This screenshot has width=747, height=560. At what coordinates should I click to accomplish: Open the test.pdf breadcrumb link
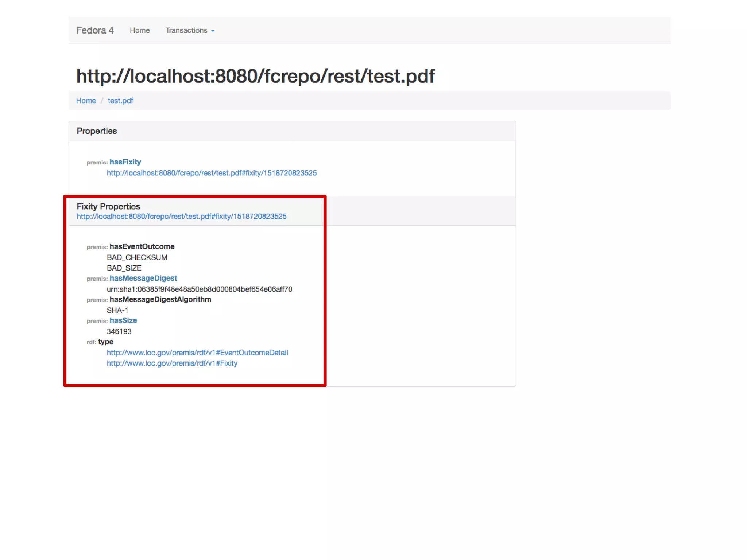(120, 101)
